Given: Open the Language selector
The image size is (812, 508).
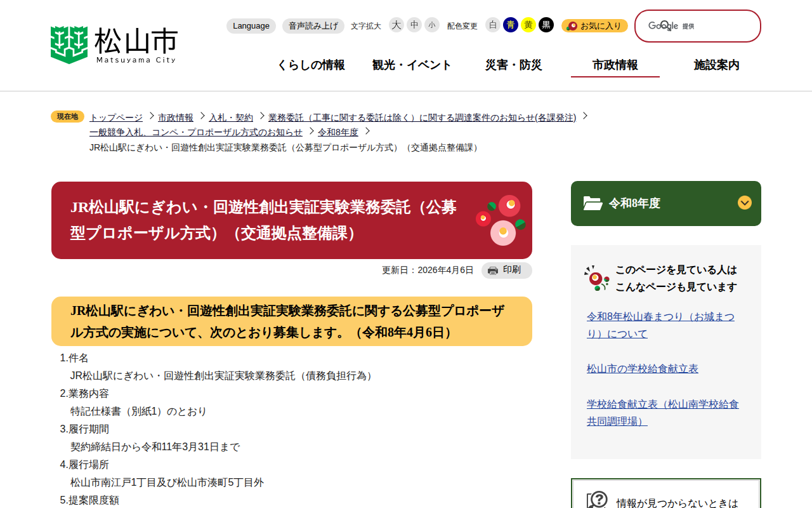Looking at the screenshot, I should coord(251,26).
